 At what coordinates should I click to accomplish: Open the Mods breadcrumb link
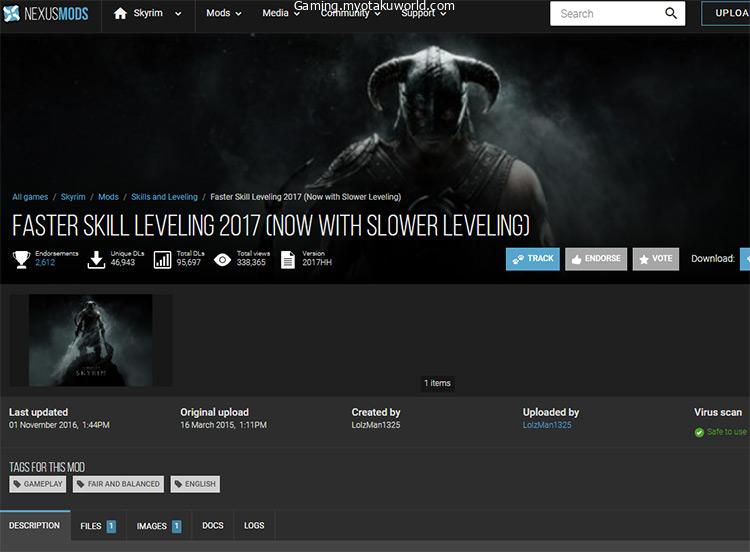coord(108,197)
